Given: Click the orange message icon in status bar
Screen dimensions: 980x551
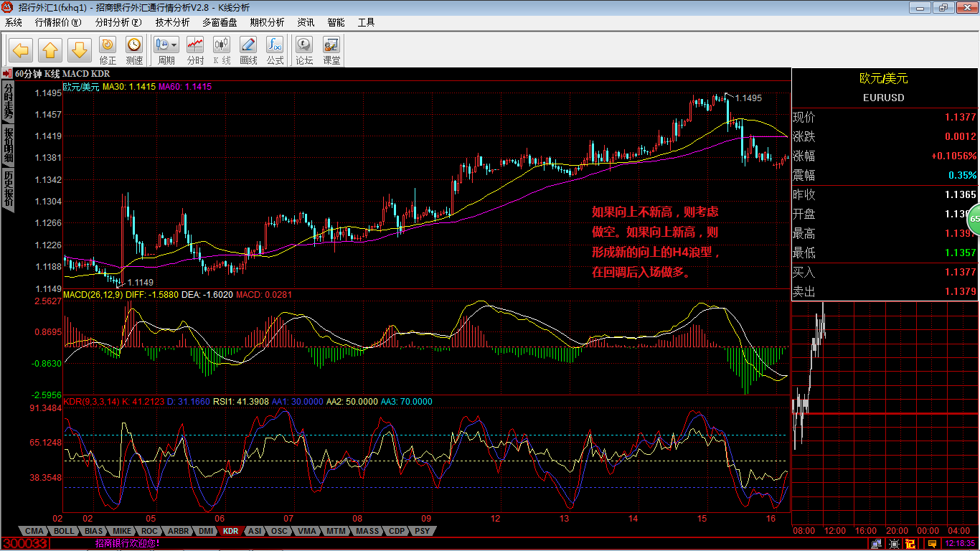Looking at the screenshot, I should tap(931, 544).
